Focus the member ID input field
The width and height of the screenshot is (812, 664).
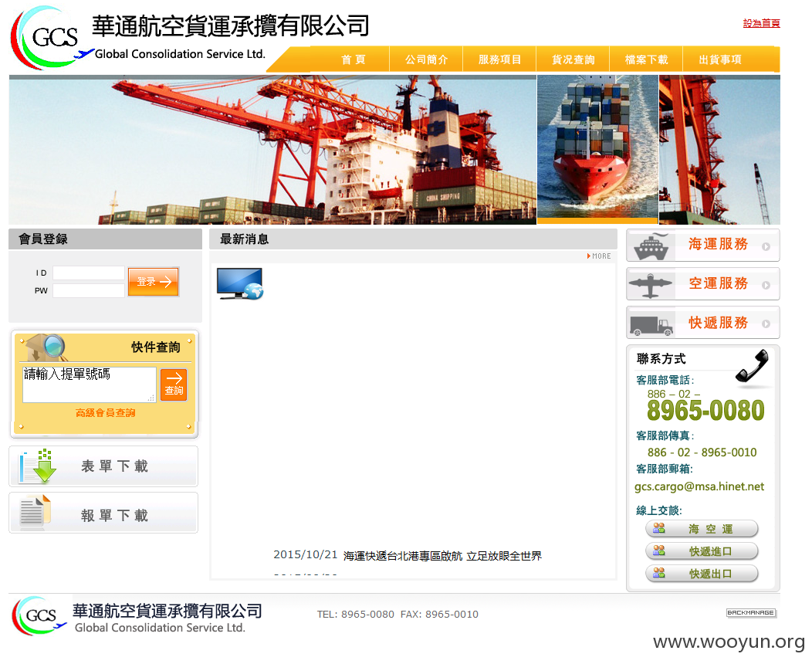click(x=89, y=273)
